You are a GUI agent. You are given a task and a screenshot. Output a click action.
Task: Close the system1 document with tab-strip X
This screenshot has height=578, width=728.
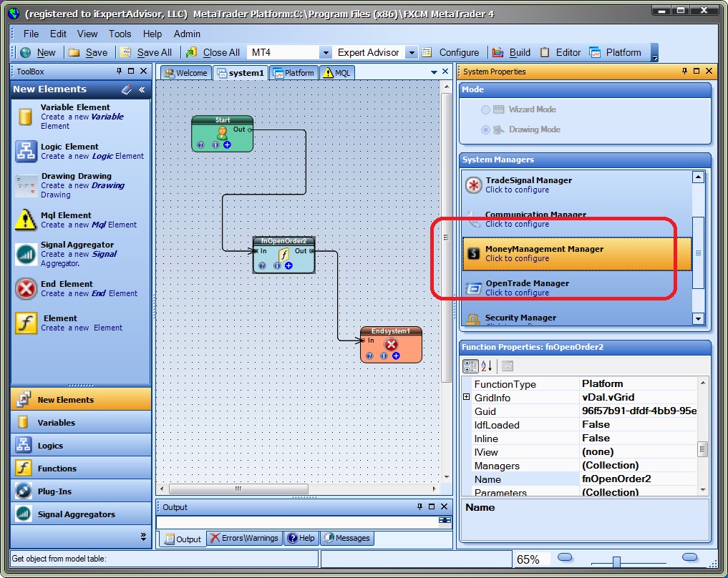click(x=445, y=72)
